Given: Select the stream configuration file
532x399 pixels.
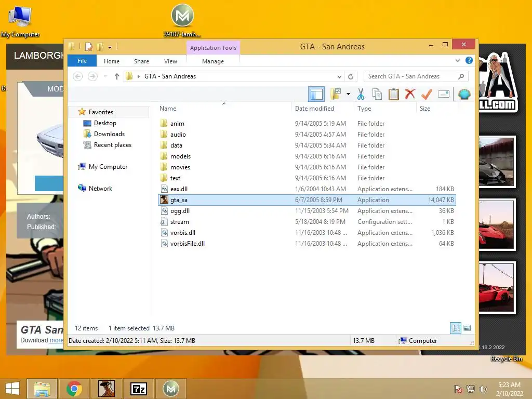Looking at the screenshot, I should pos(307,221).
